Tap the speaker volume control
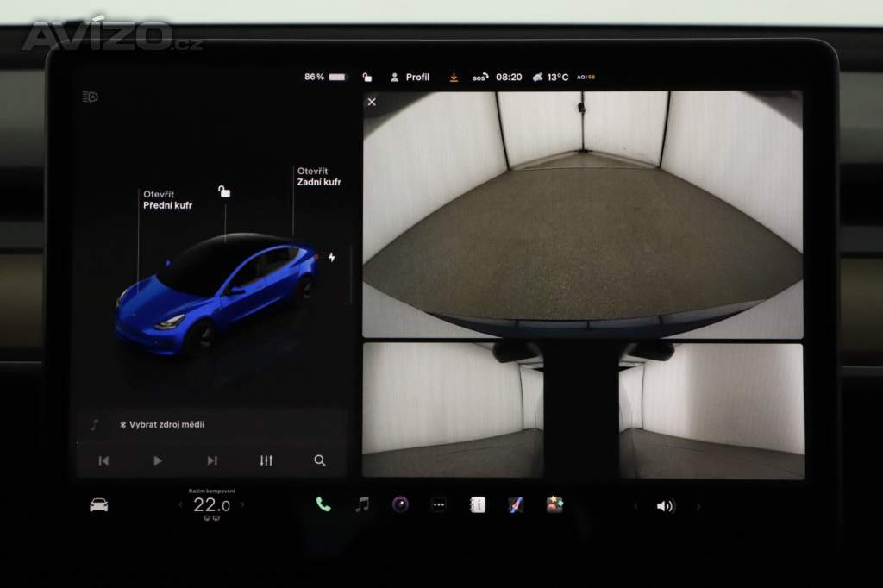Screen dimensions: 883x588 tap(665, 506)
